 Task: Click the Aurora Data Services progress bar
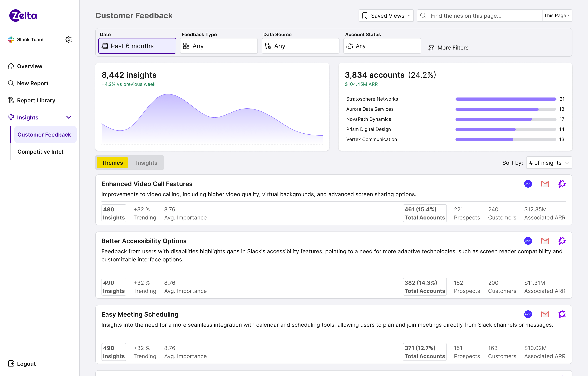pos(506,109)
